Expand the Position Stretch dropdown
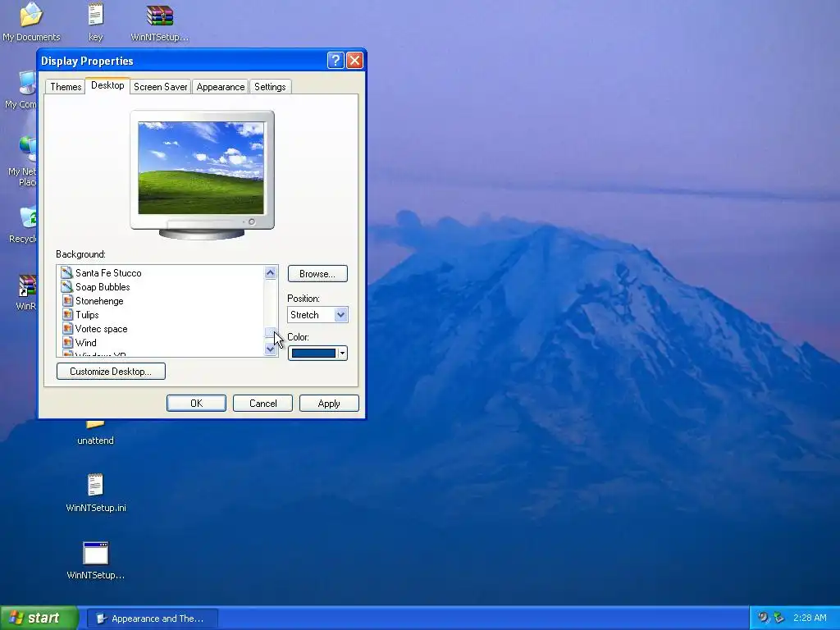 (x=340, y=314)
